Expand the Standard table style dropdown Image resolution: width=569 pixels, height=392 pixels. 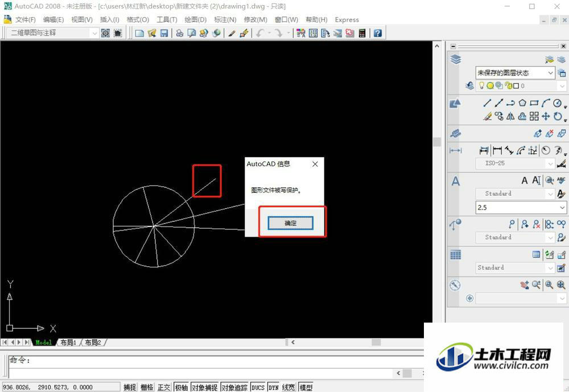point(550,268)
